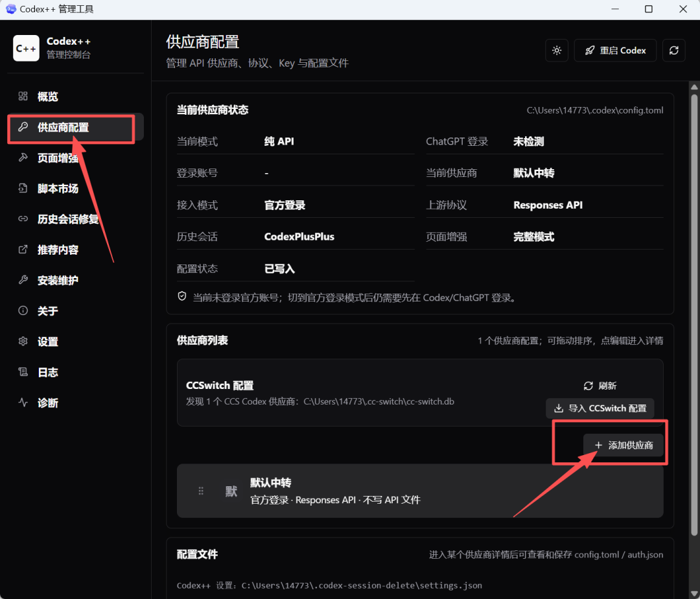Open the 诊断 diagnostics page

[75, 403]
